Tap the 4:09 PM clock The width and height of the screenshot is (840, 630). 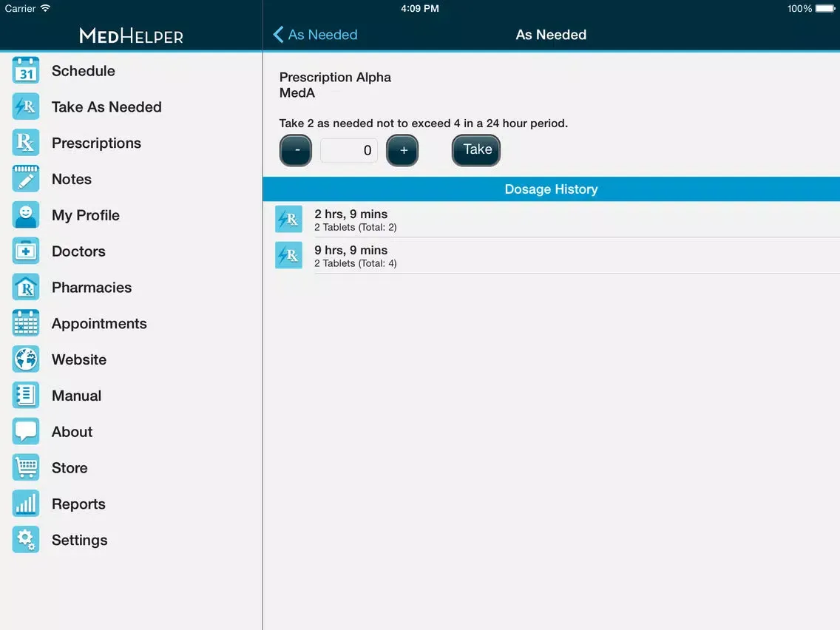pyautogui.click(x=419, y=9)
